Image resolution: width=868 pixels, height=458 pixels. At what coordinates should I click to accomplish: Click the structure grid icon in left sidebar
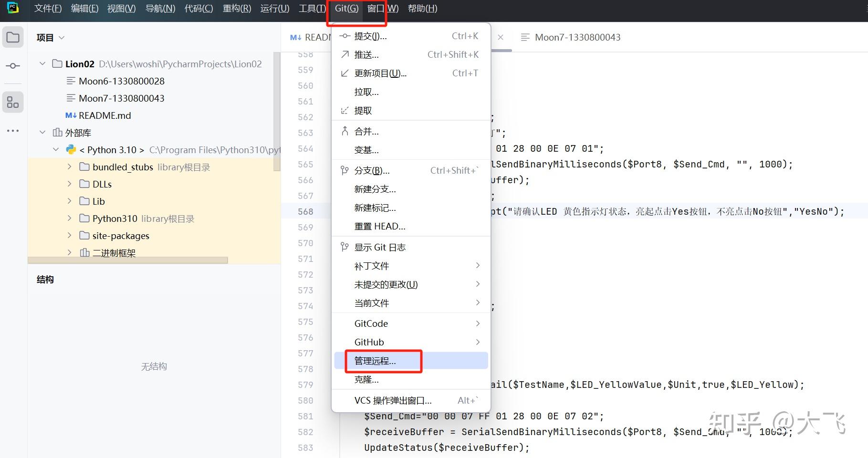click(13, 102)
